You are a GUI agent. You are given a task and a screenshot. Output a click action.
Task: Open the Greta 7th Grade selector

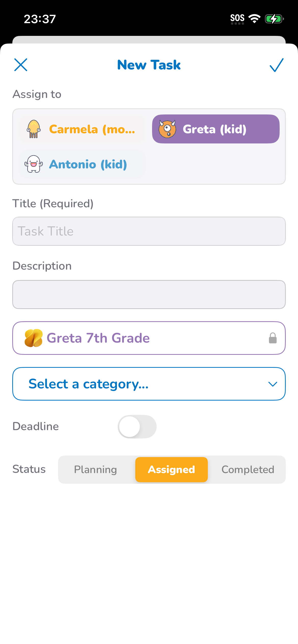click(x=149, y=338)
